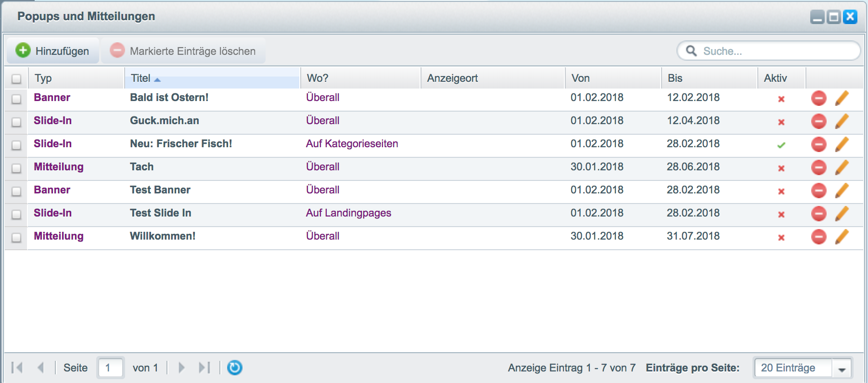868x383 pixels.
Task: Delete the 'Willkommen!' entry
Action: (818, 237)
